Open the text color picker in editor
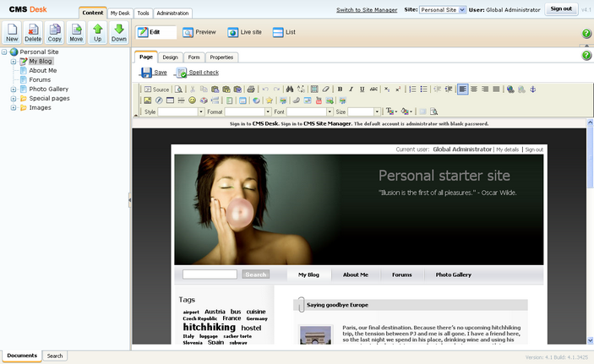The image size is (594, 364). click(x=391, y=111)
